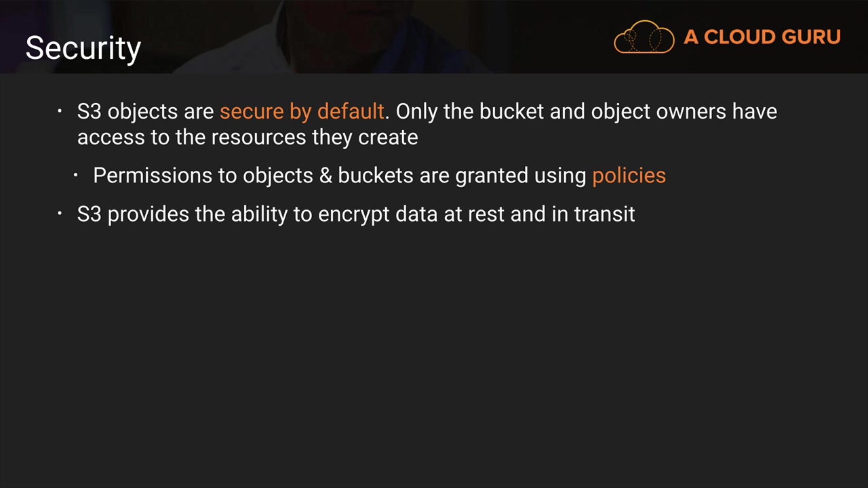Click the word "Only" in the first bullet
The image size is (868, 488).
pos(416,111)
